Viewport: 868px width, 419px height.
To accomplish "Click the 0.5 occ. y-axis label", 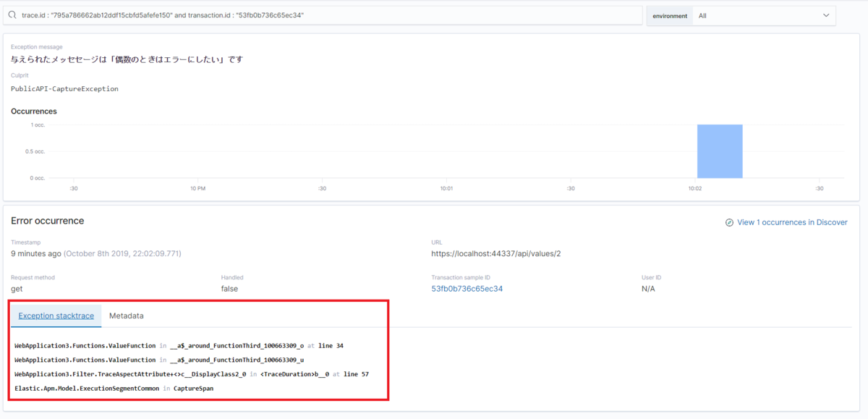I will (35, 151).
